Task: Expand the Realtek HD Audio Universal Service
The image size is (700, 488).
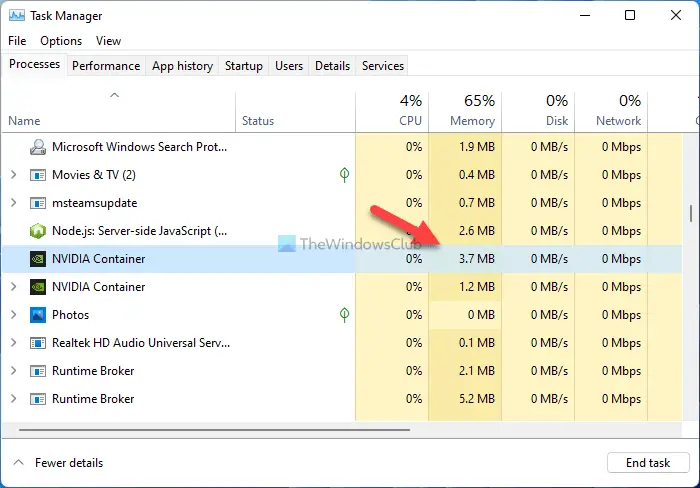Action: (x=14, y=343)
